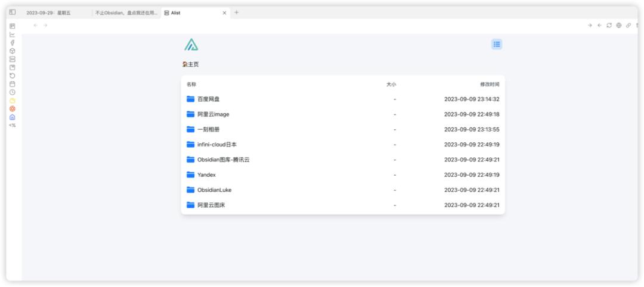
Task: Refresh the Alist page
Action: coord(609,26)
